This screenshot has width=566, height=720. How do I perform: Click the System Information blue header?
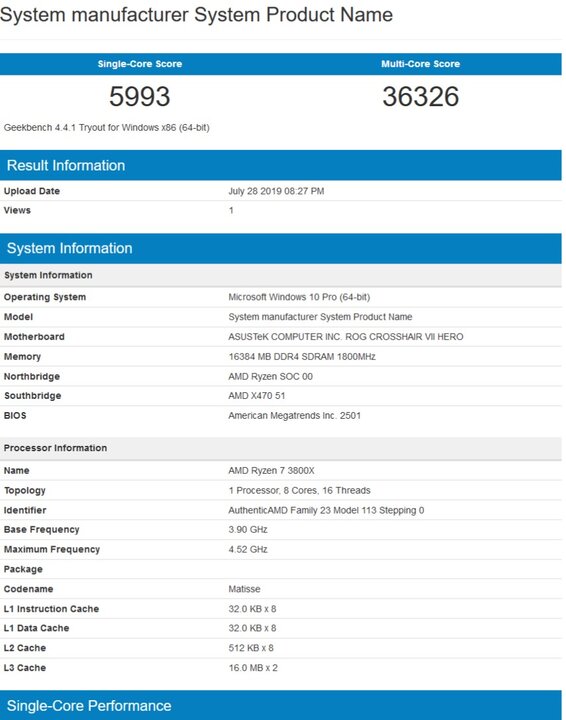click(280, 248)
